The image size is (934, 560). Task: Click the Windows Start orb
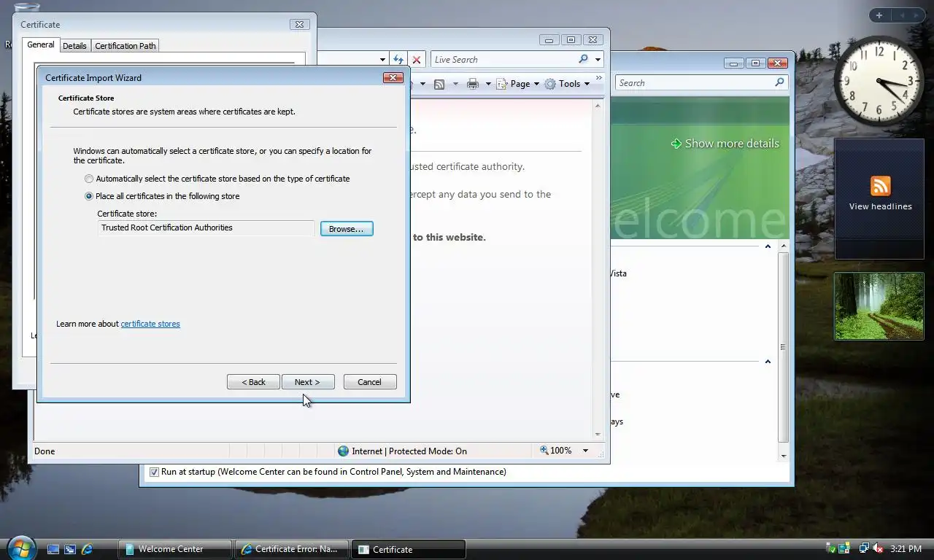20,548
